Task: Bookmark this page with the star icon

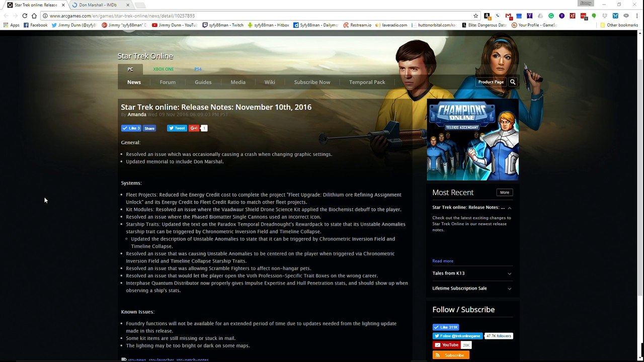Action: pos(475,16)
